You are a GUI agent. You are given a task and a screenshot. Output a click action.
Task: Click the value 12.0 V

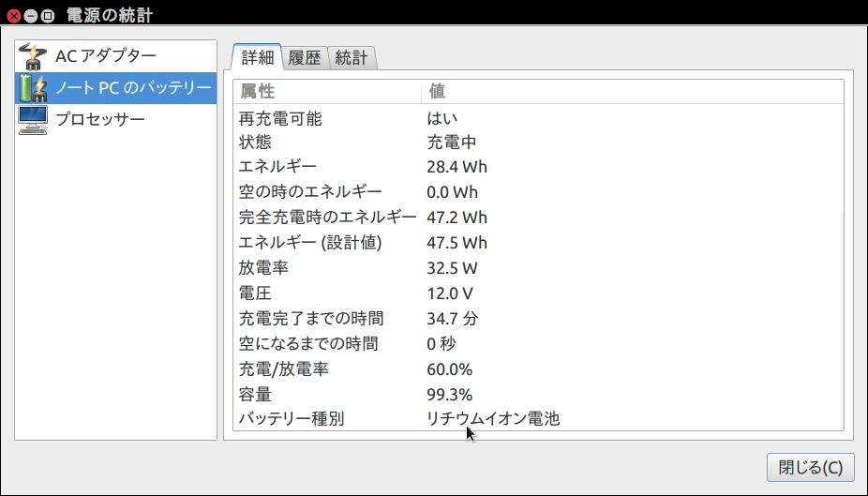[x=450, y=293]
